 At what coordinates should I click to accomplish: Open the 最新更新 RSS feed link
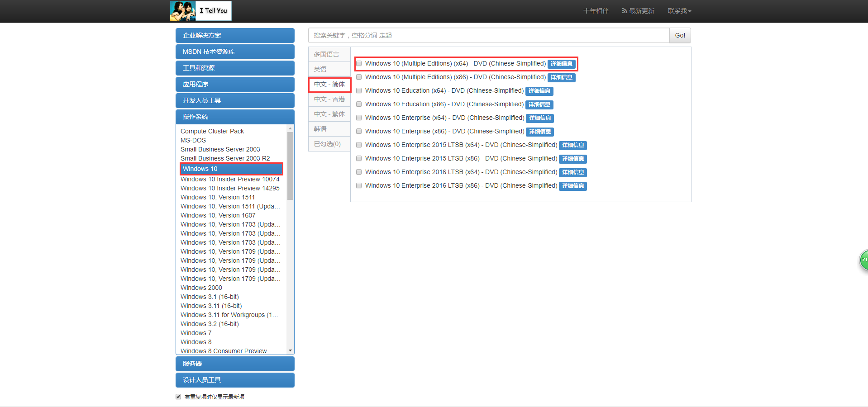[x=638, y=11]
